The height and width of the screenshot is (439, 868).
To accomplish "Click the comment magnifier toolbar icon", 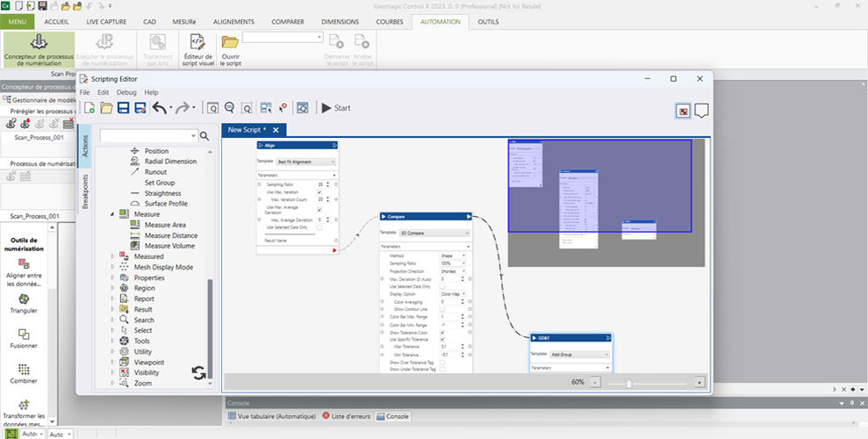I will 229,108.
